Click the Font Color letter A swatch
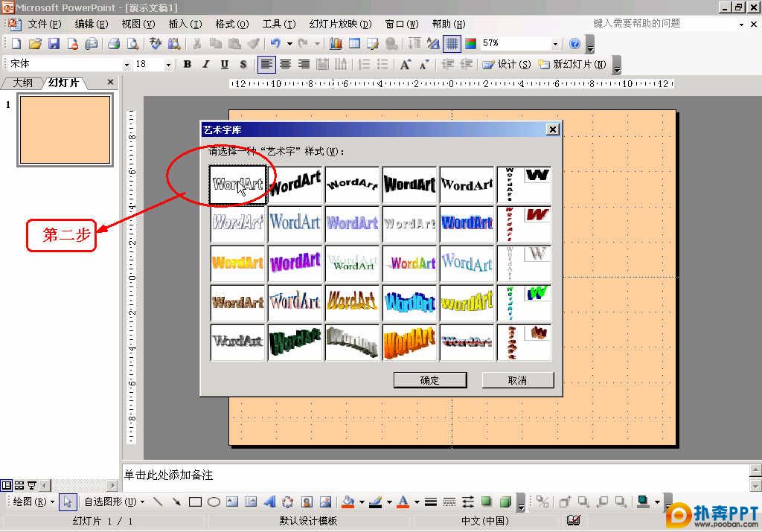This screenshot has height=532, width=762. 403,501
